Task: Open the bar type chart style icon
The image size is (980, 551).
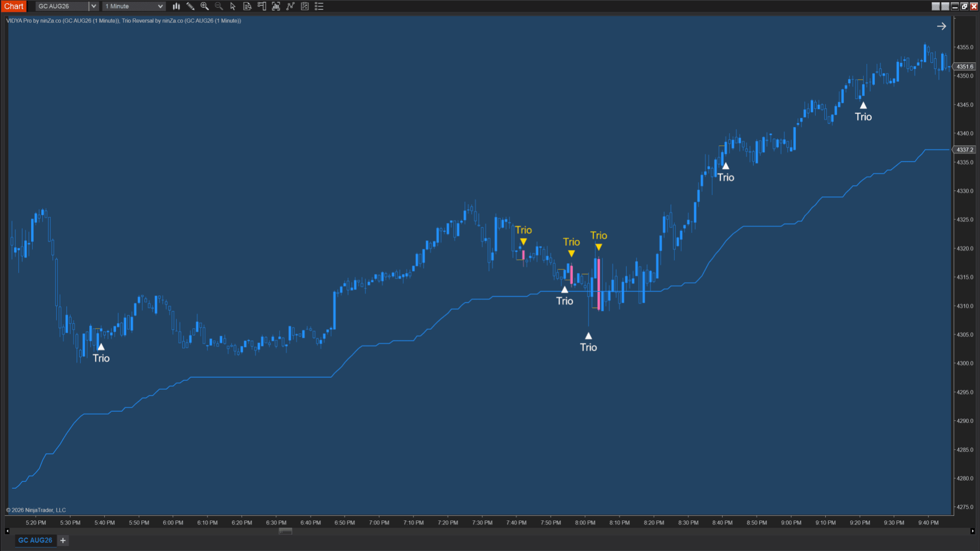Action: (176, 6)
